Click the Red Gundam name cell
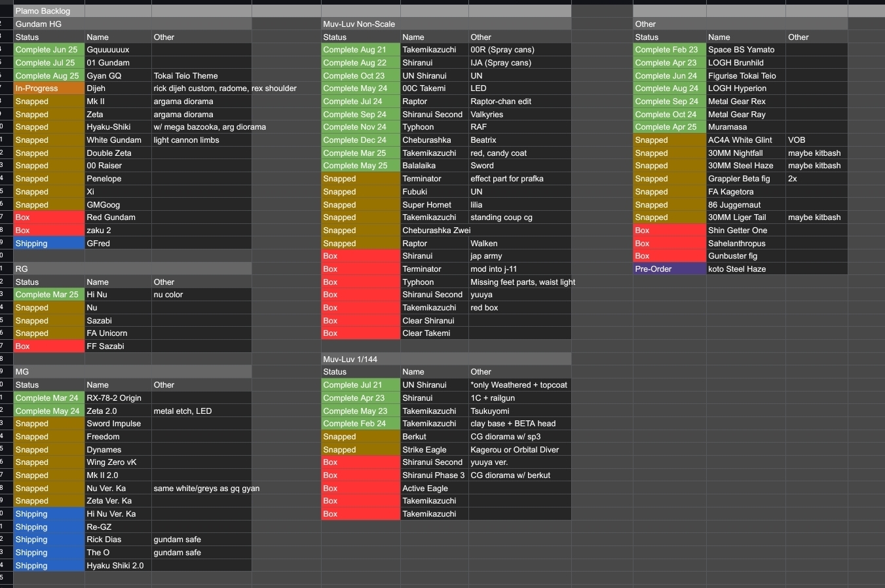 118,217
